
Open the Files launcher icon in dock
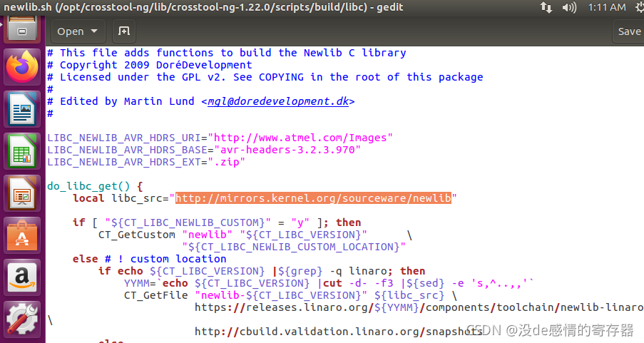pyautogui.click(x=22, y=29)
